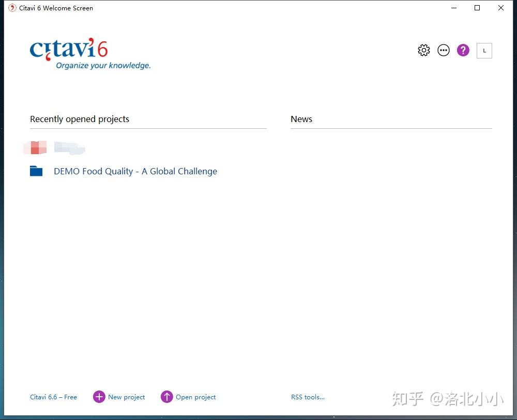
Task: Open the ellipsis more-options menu
Action: (443, 50)
